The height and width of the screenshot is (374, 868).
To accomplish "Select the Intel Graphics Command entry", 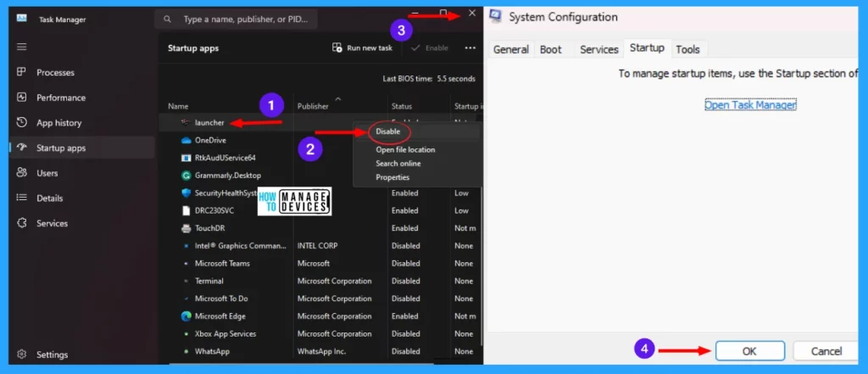I will pos(320,245).
